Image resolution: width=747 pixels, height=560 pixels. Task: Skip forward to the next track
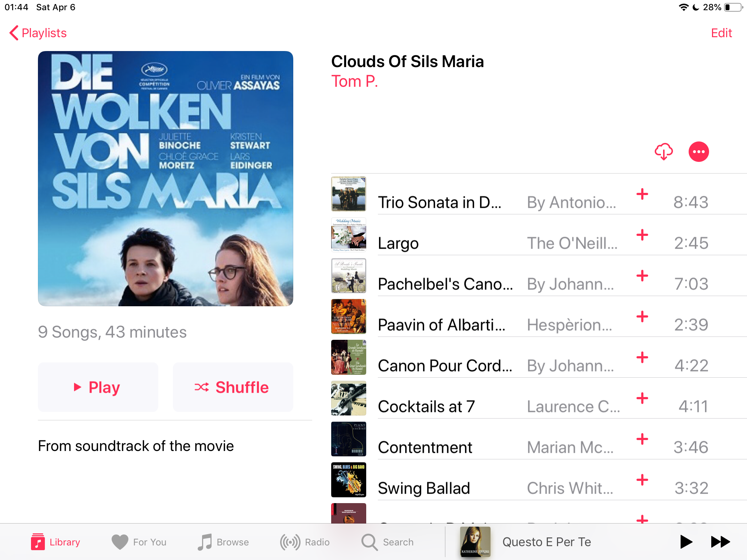pyautogui.click(x=720, y=542)
